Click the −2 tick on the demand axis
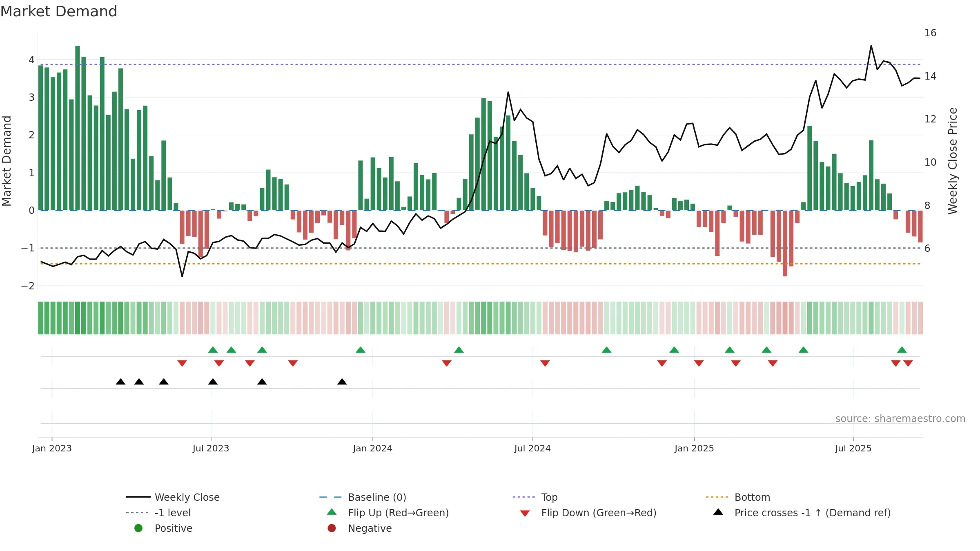Viewport: 980px width, 551px height. point(28,286)
